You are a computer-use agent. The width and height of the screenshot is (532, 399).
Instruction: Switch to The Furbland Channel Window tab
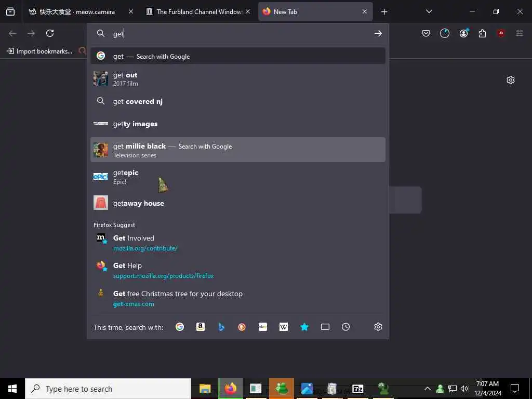[199, 11]
